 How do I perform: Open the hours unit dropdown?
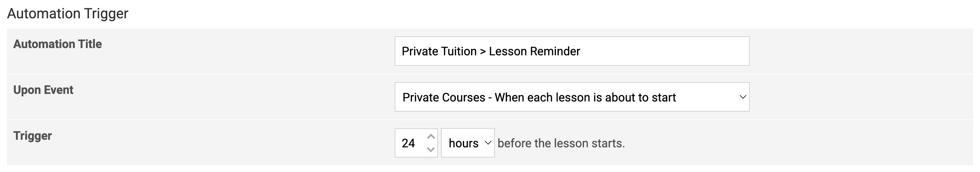[467, 143]
